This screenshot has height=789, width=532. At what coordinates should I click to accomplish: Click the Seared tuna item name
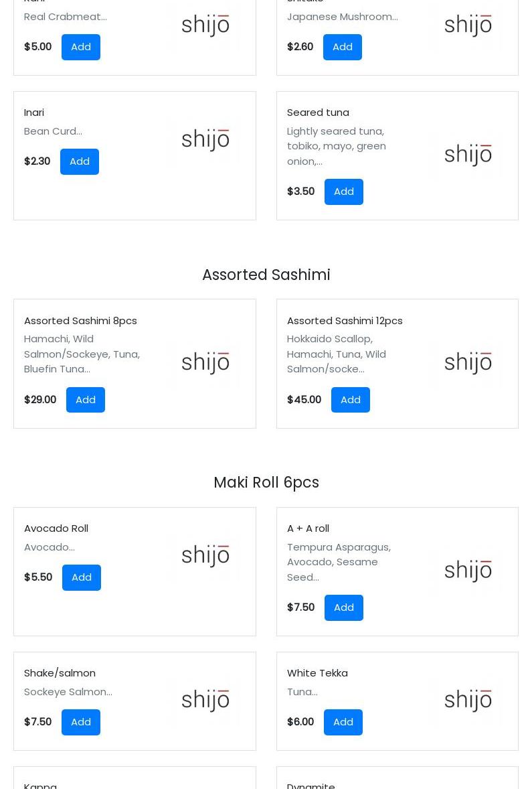tap(318, 113)
